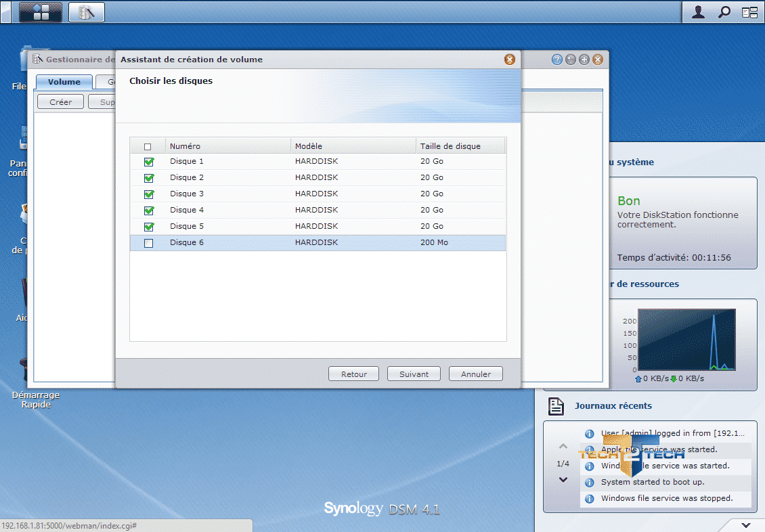Open the user account options icon
765x532 pixels.
(698, 12)
